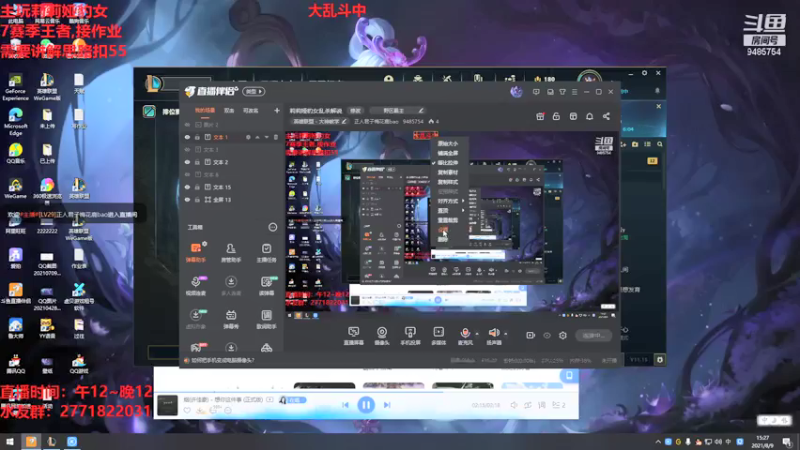Delete 文本 1 with its trash icon
Screen dimensions: 800x450
(x=276, y=137)
